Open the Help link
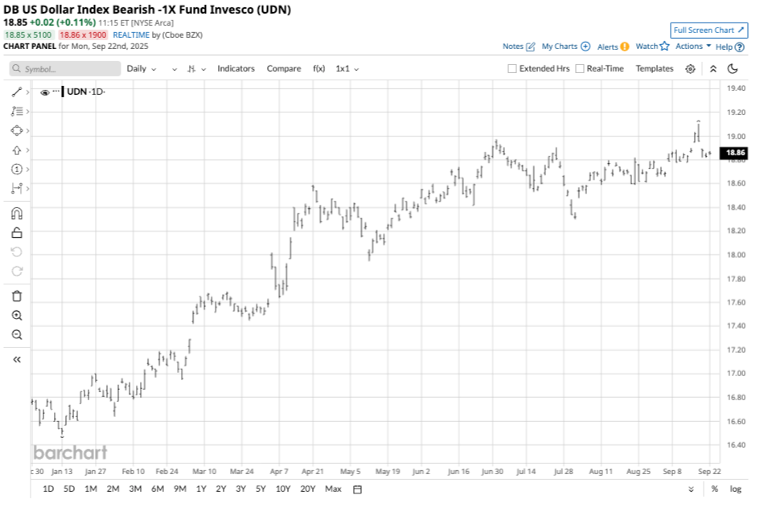This screenshot has width=768, height=532. point(729,47)
